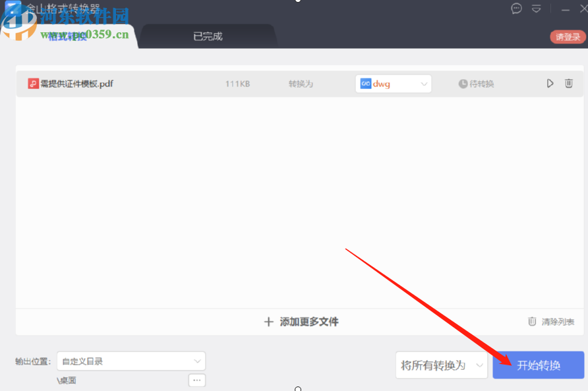Click the main menu triangle icon on titlebar
The width and height of the screenshot is (588, 391).
click(536, 9)
